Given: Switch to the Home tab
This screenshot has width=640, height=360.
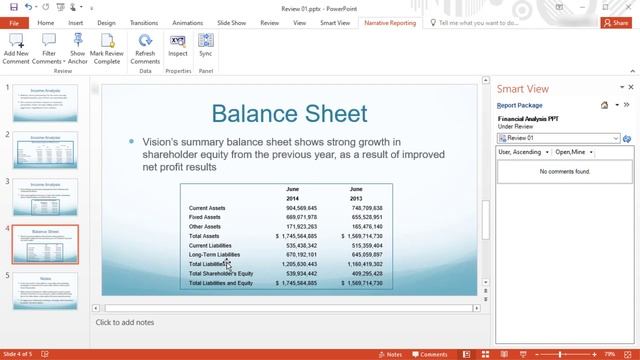Looking at the screenshot, I should coord(46,23).
